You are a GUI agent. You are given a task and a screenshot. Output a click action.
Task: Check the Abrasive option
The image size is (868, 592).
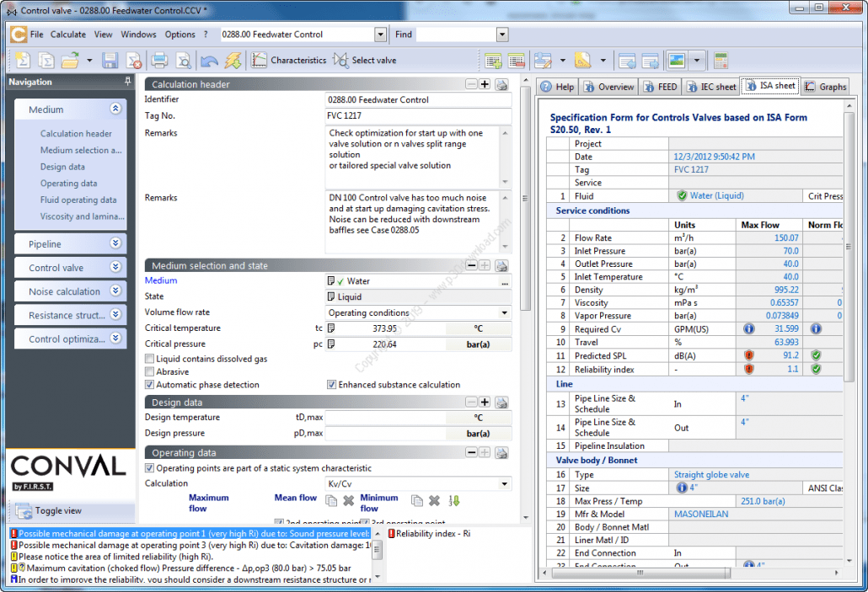point(150,371)
